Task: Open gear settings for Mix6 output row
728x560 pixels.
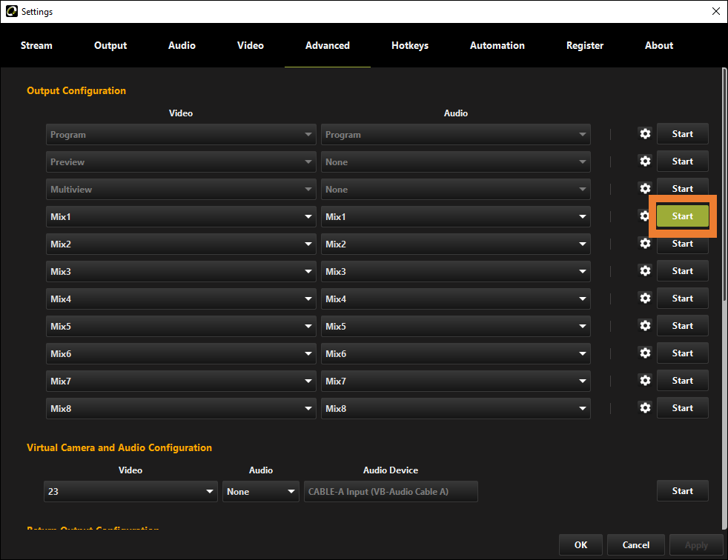Action: click(x=645, y=353)
